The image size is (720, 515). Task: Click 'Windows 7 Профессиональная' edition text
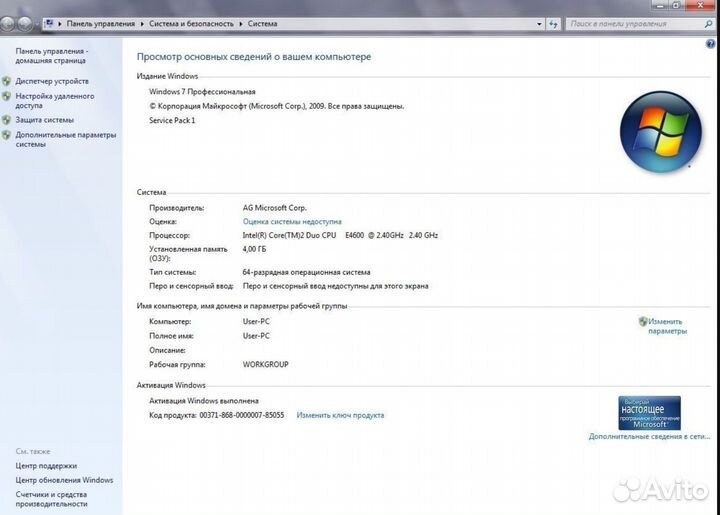(x=202, y=91)
